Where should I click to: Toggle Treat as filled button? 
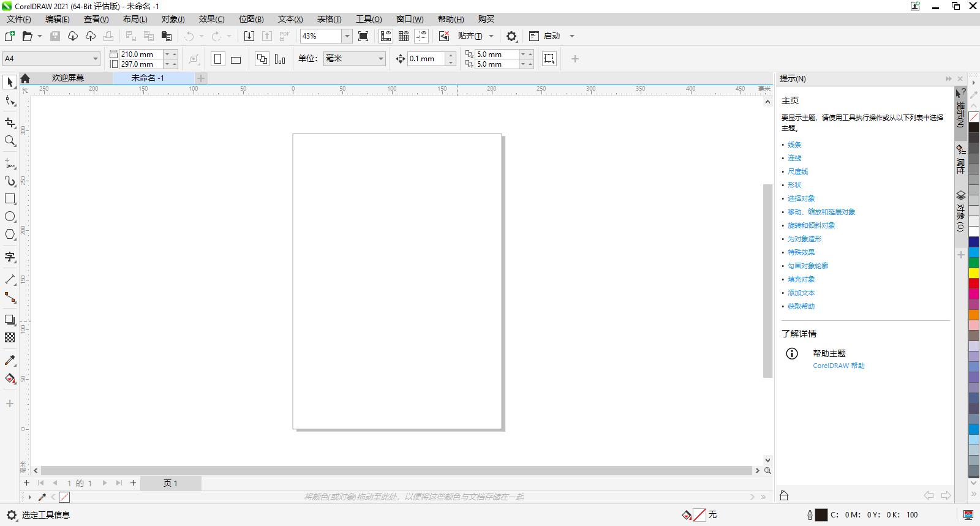pyautogui.click(x=549, y=59)
